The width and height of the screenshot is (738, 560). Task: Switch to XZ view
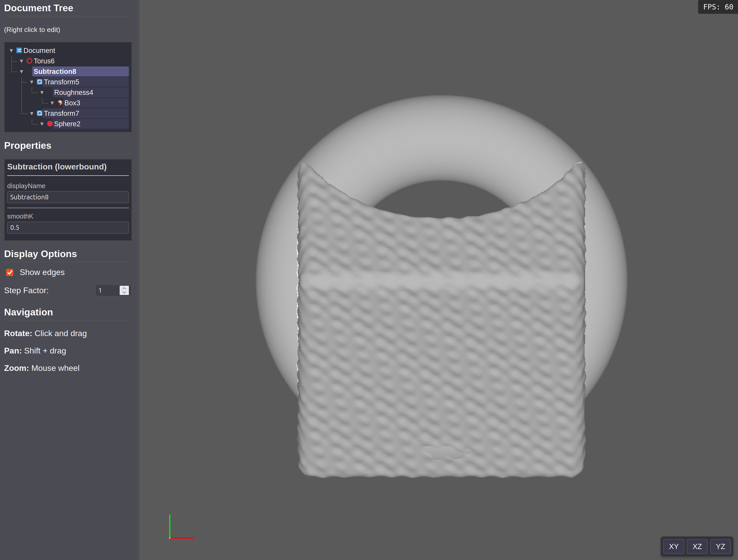pyautogui.click(x=697, y=546)
